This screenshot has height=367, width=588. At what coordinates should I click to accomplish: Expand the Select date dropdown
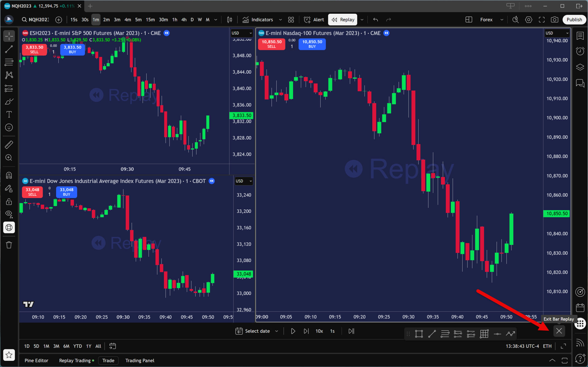click(277, 331)
